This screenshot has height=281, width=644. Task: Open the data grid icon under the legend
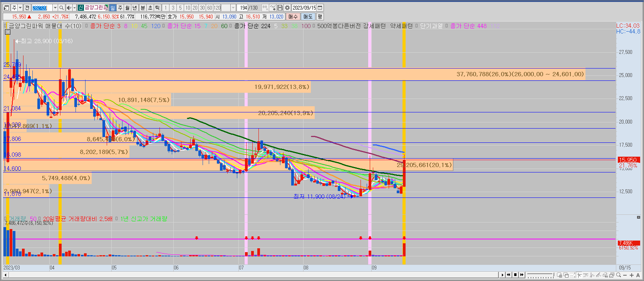(8, 32)
